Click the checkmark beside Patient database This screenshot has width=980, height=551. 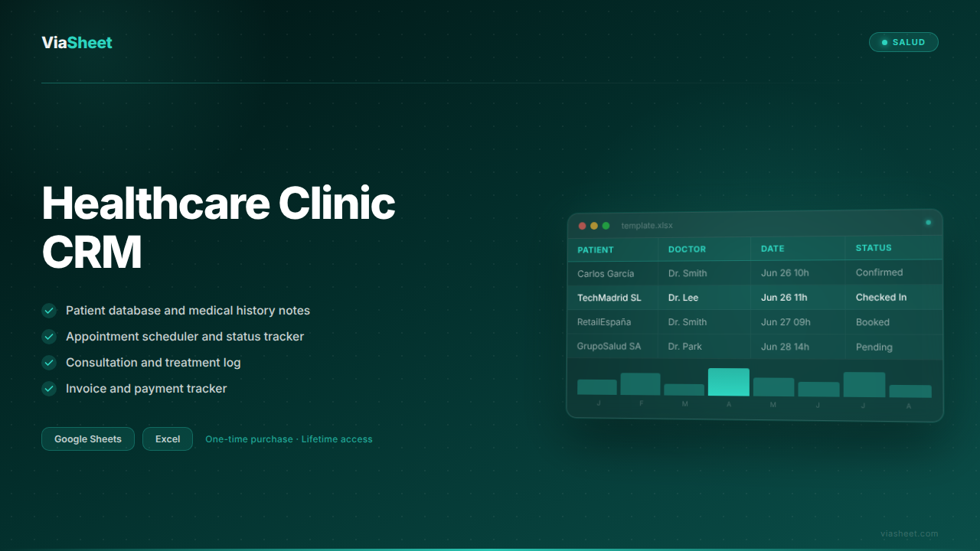(x=49, y=311)
